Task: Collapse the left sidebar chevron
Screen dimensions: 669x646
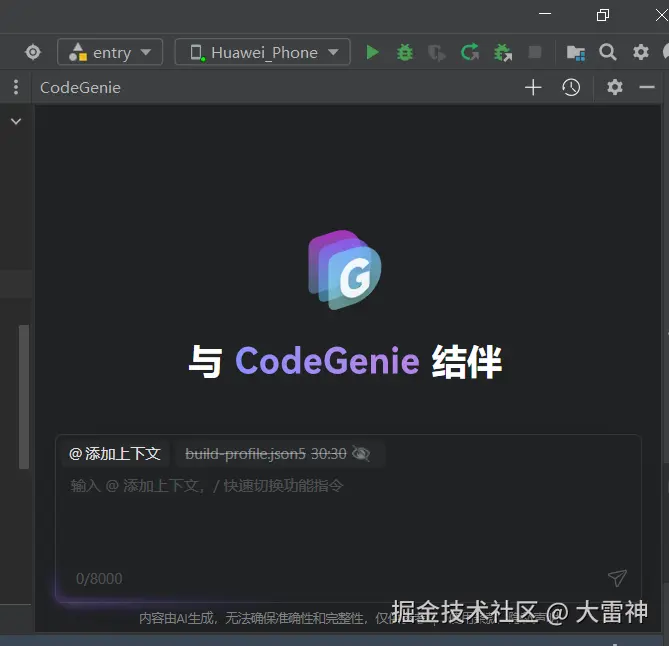Action: point(16,122)
